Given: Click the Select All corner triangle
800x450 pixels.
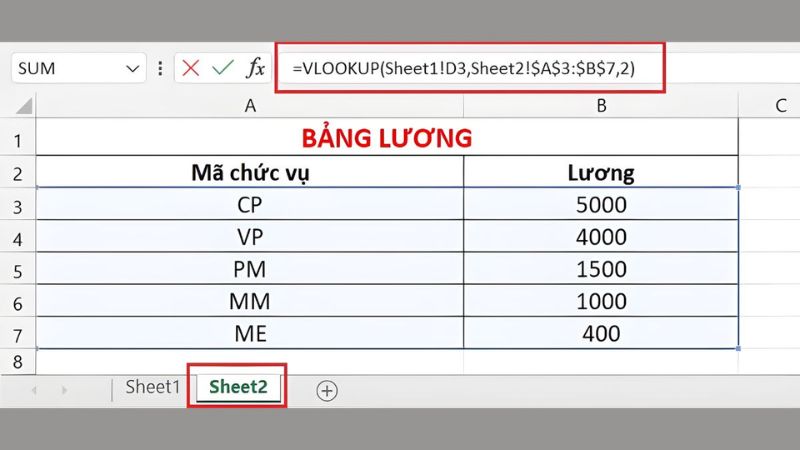Looking at the screenshot, I should [x=24, y=106].
